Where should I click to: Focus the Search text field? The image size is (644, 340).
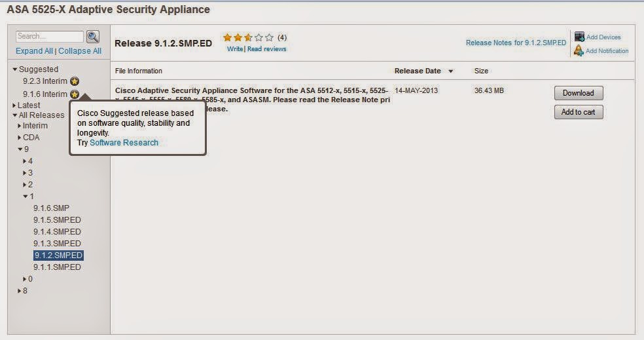pyautogui.click(x=50, y=36)
